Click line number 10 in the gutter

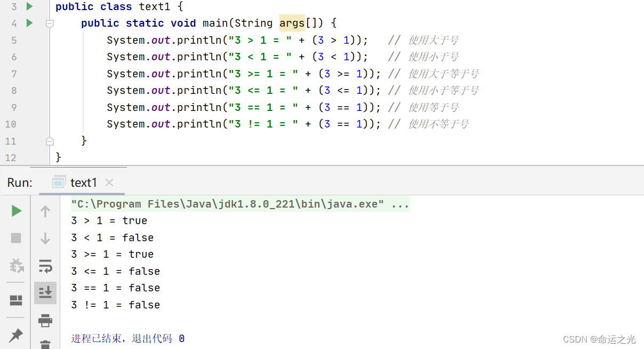(11, 124)
